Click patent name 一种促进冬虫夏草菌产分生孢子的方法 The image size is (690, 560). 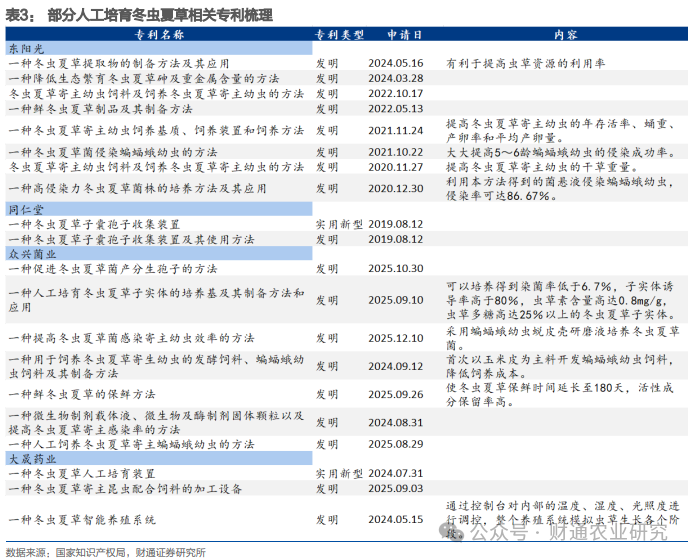(112, 269)
